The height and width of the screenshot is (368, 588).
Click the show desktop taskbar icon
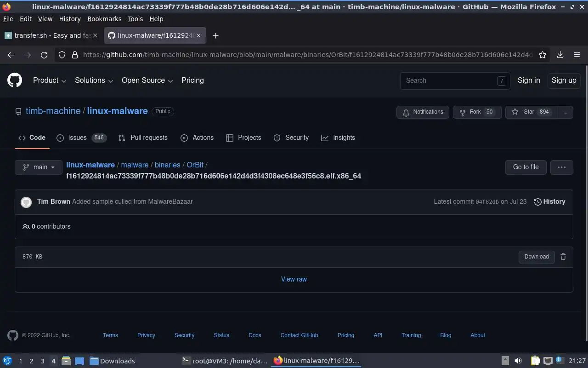tap(79, 361)
